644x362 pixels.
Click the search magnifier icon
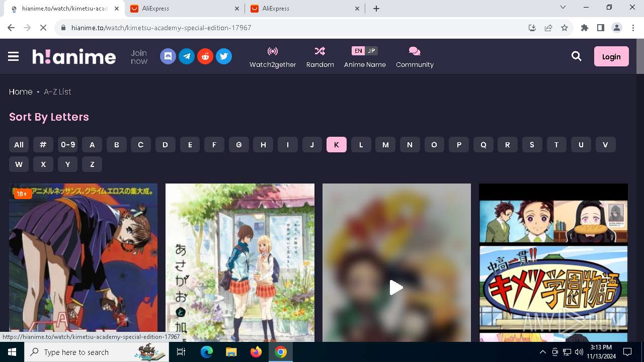[x=577, y=56]
